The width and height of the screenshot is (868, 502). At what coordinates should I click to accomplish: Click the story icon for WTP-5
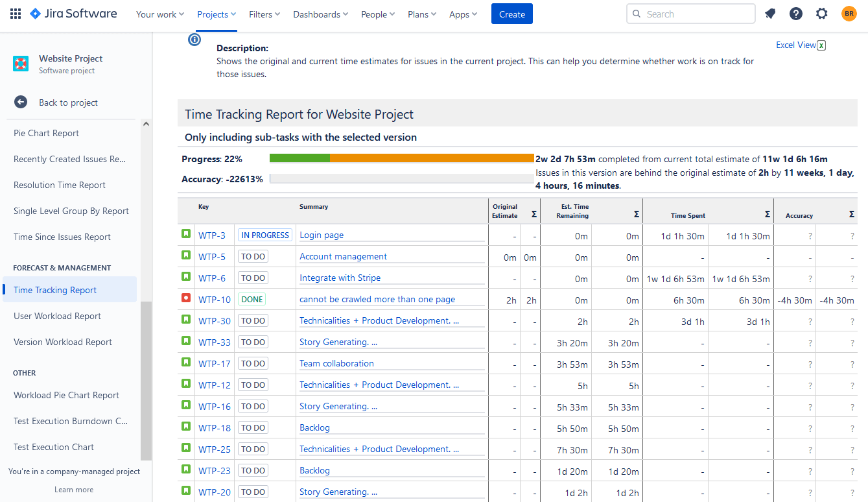tap(186, 255)
